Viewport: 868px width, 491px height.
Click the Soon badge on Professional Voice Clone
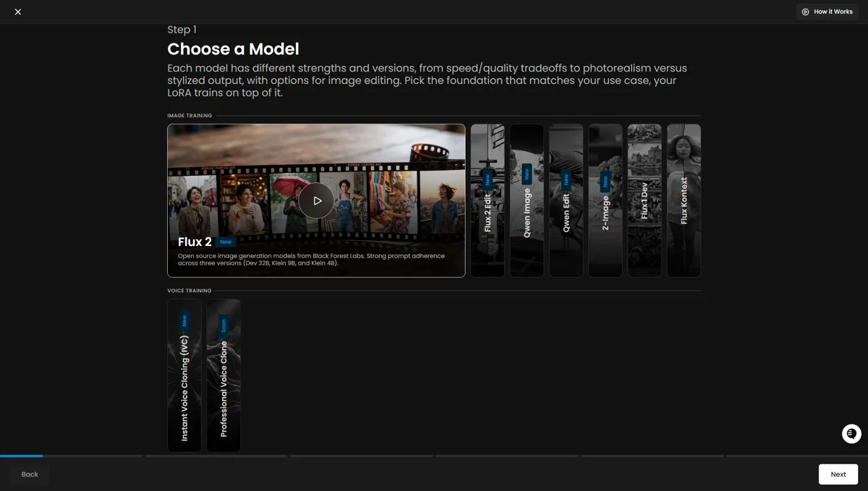pyautogui.click(x=224, y=325)
